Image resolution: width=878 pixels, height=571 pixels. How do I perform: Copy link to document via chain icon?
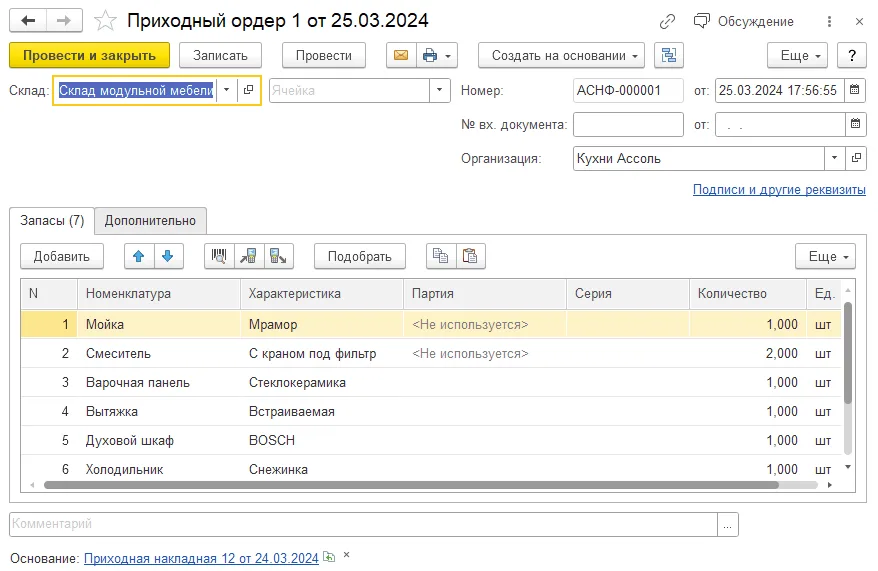pos(667,22)
